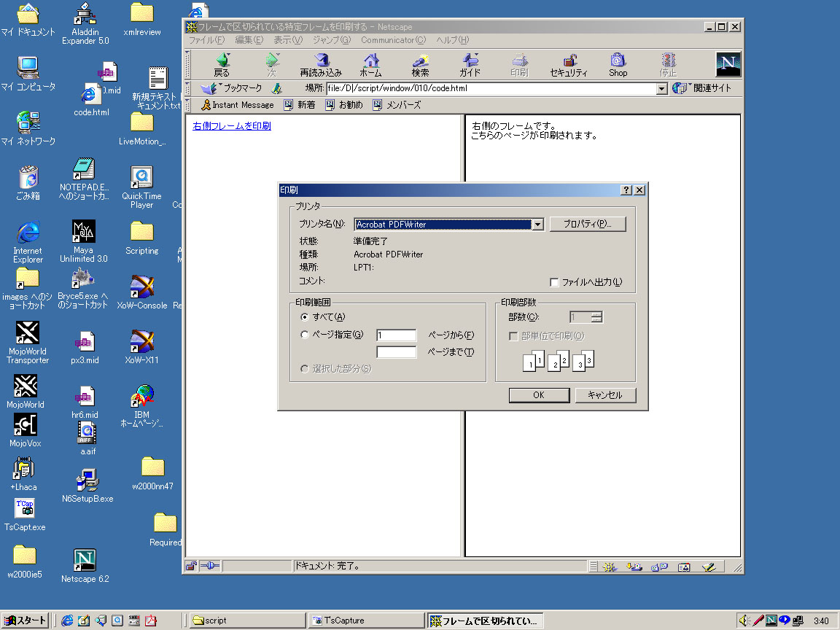840x630 pixels.
Task: Open 検索 (Search) from the Netscape toolbar
Action: tap(421, 65)
